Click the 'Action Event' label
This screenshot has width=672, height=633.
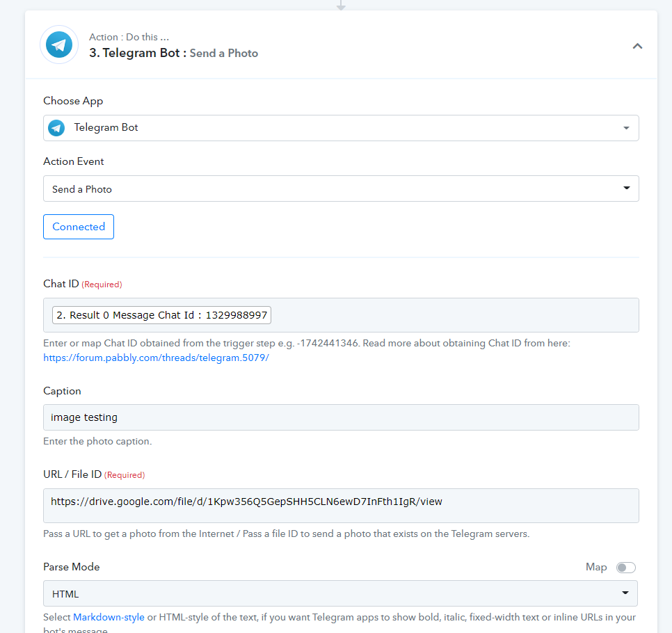click(x=73, y=161)
